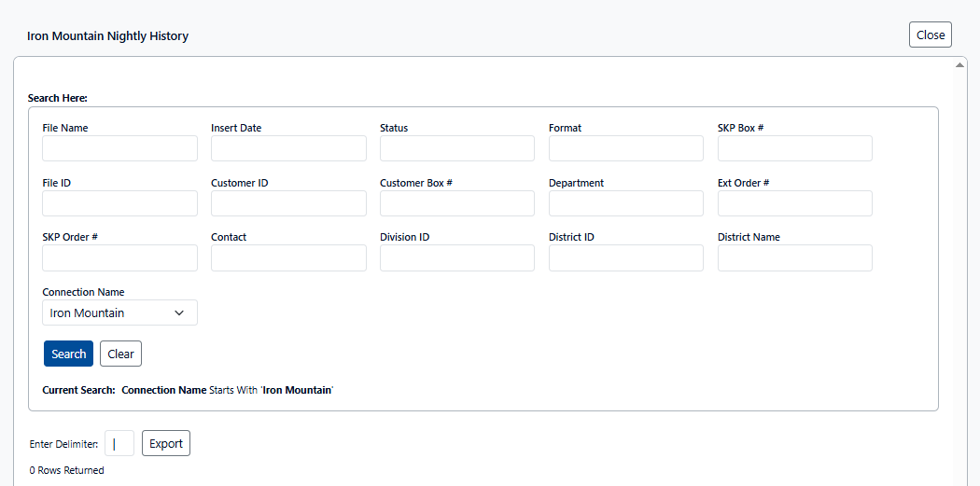Select the Status search field

coord(456,148)
